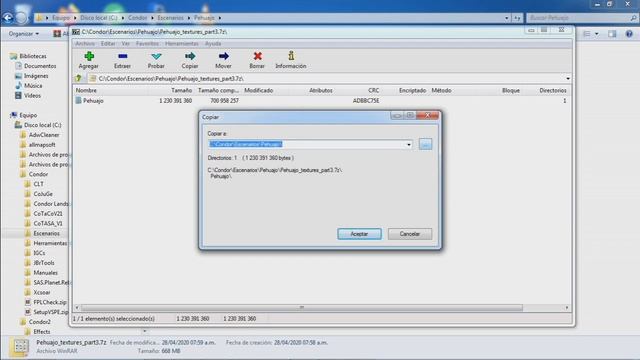Click the Información toolbar icon
This screenshot has width=640, height=360.
[291, 56]
